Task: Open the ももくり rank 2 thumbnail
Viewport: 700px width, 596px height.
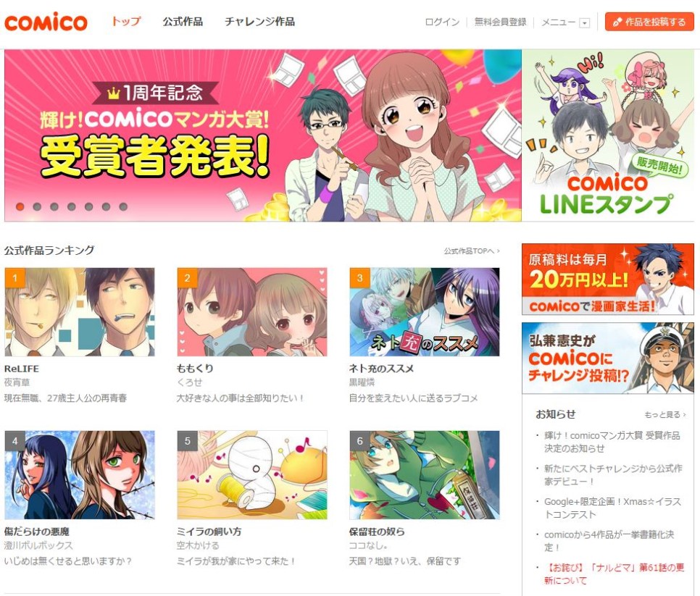Action: pyautogui.click(x=252, y=312)
